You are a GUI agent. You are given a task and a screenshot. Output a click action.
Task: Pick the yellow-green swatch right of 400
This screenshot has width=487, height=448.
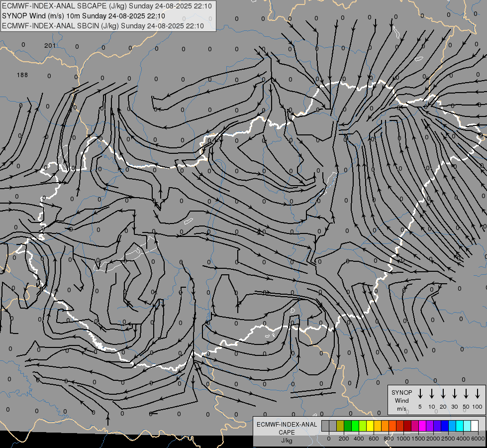tap(363, 426)
